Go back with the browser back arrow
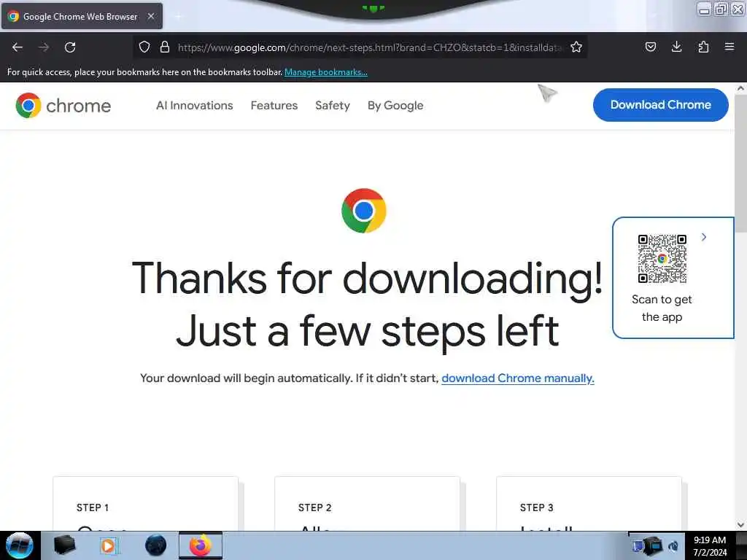This screenshot has height=560, width=747. pos(18,47)
